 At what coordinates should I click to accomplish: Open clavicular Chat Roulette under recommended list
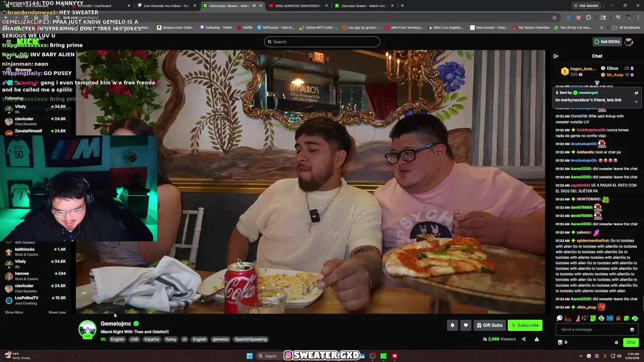35,288
